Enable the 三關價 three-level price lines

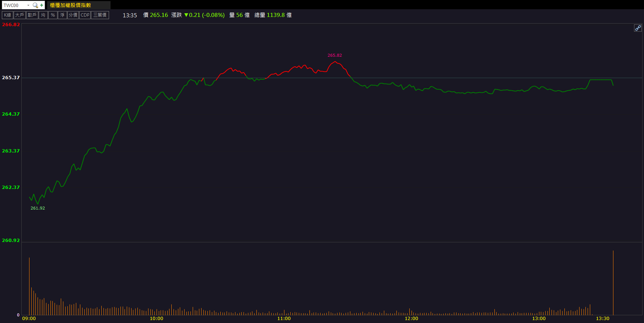(x=100, y=15)
